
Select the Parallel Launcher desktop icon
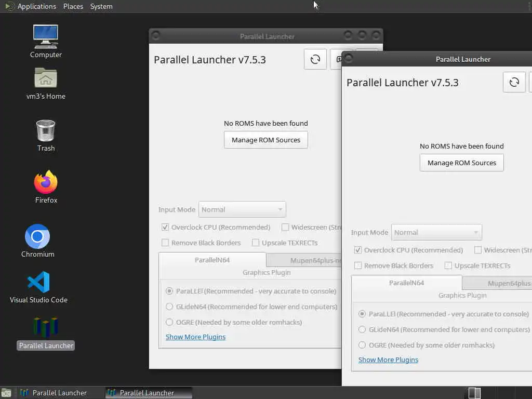pos(46,333)
